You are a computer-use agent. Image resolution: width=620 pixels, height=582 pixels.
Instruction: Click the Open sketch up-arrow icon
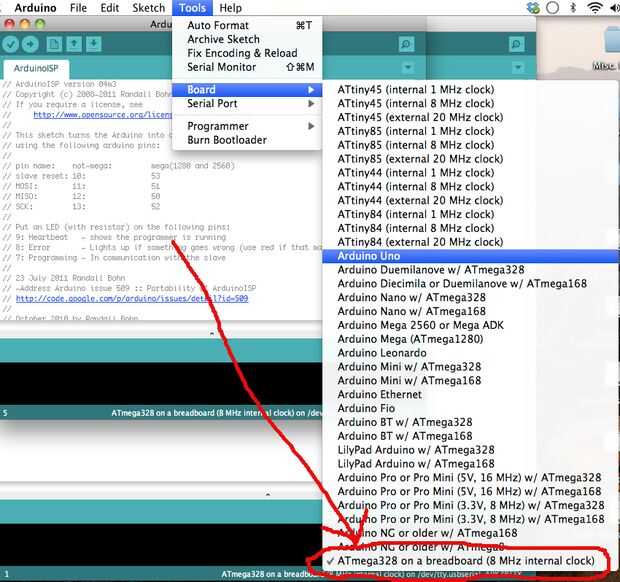74,44
